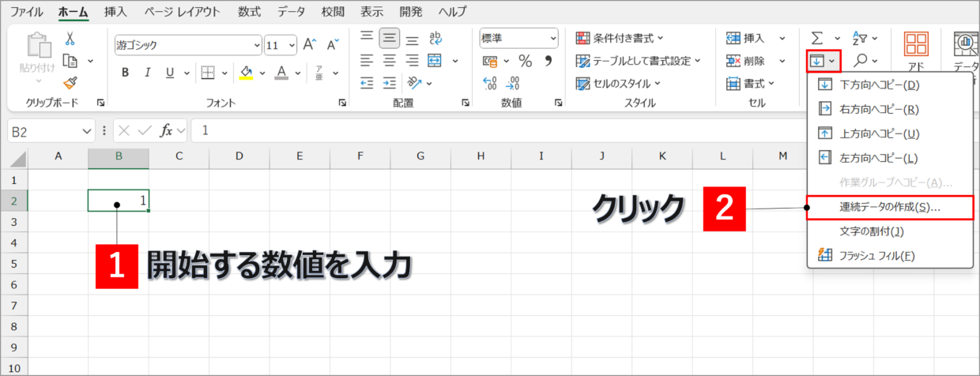Open テーブルとして書式設定 dropdown
The height and width of the screenshot is (376, 980).
(x=639, y=61)
